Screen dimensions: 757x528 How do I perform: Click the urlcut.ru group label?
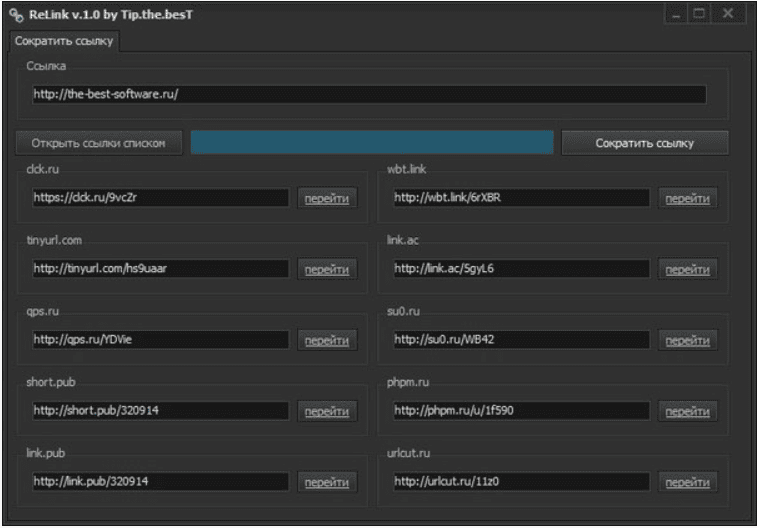408,453
